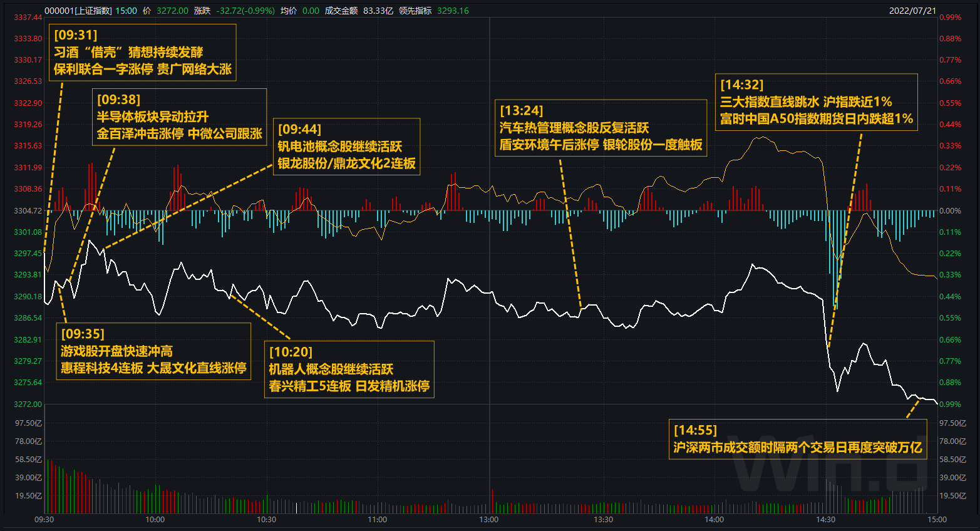Click the 领先指标 3293.16 header value
The width and height of the screenshot is (980, 531).
pyautogui.click(x=434, y=11)
